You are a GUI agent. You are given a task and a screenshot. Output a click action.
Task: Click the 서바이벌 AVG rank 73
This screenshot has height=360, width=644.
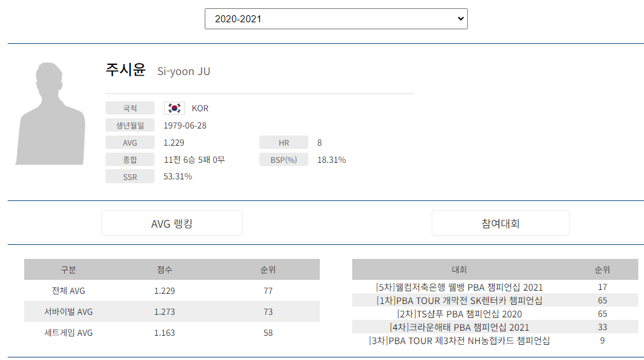tap(268, 312)
